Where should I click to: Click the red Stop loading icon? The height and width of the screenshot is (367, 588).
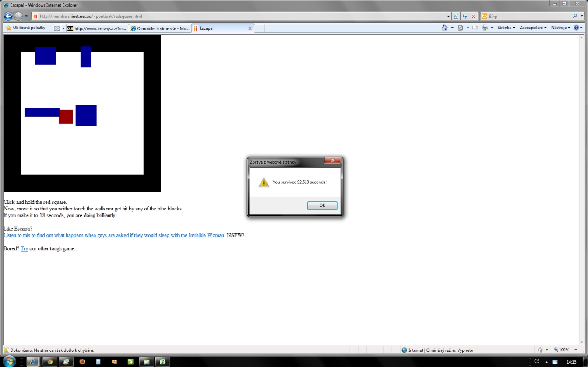tap(473, 16)
